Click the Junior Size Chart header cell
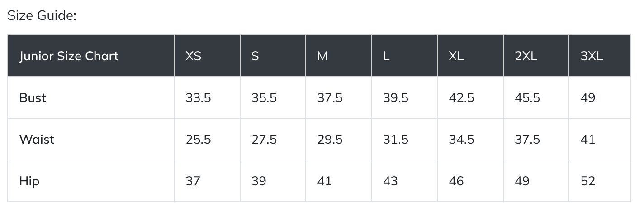Screen dimensions: 644x213 [69, 56]
